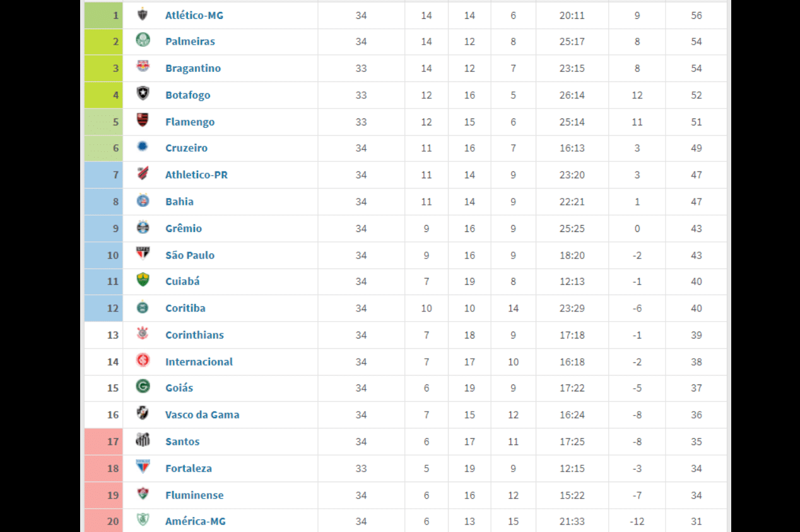Click the Atlético-MG club crest
The height and width of the screenshot is (532, 800).
coord(143,14)
